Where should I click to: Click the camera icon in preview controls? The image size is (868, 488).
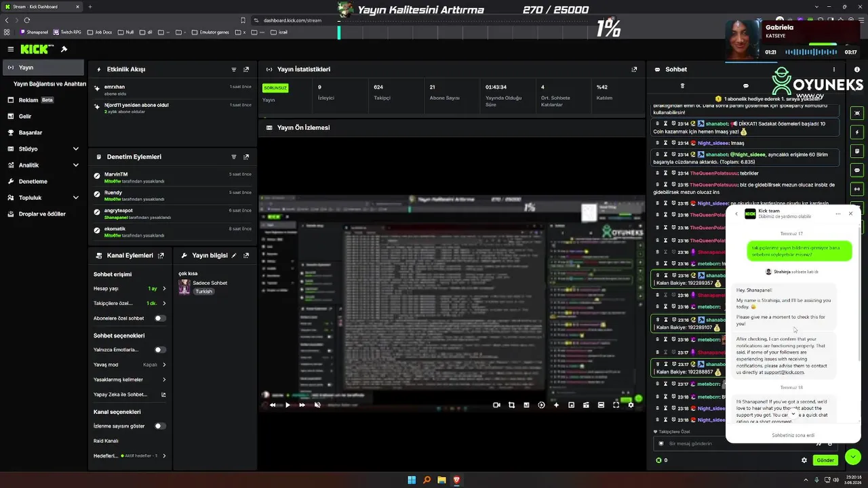pyautogui.click(x=496, y=405)
